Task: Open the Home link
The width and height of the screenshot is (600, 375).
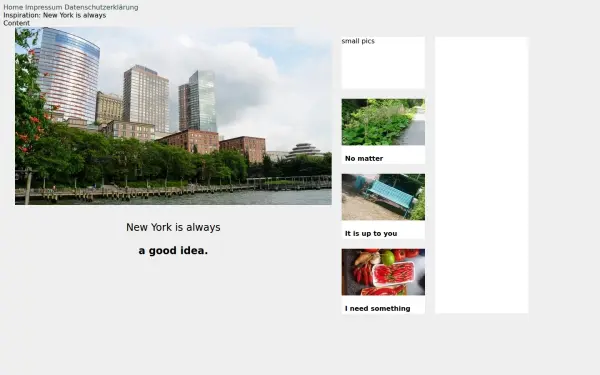Action: [13, 7]
